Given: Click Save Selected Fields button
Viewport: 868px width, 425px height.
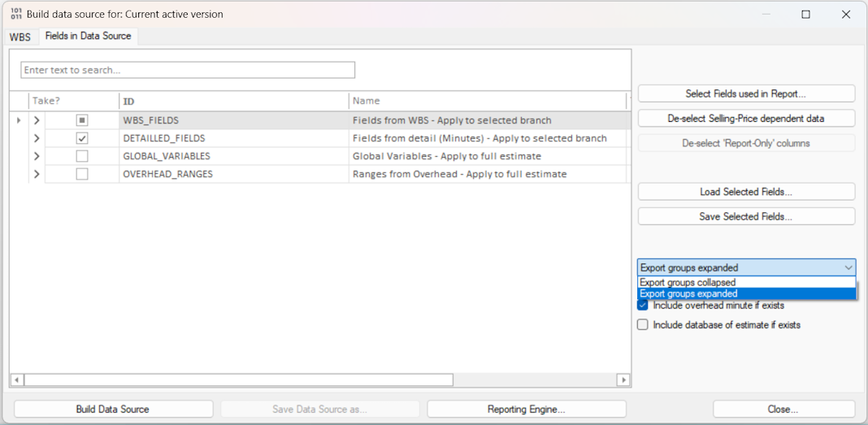Looking at the screenshot, I should point(746,216).
